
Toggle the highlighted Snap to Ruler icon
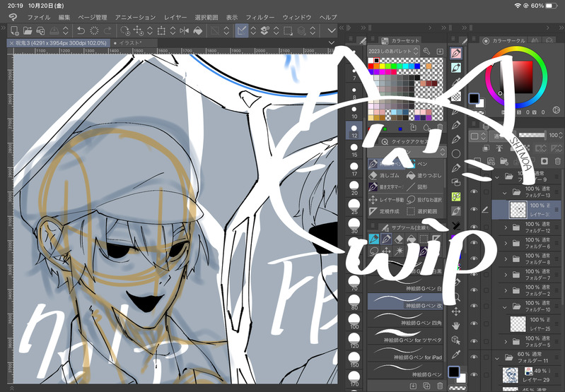pos(242,30)
